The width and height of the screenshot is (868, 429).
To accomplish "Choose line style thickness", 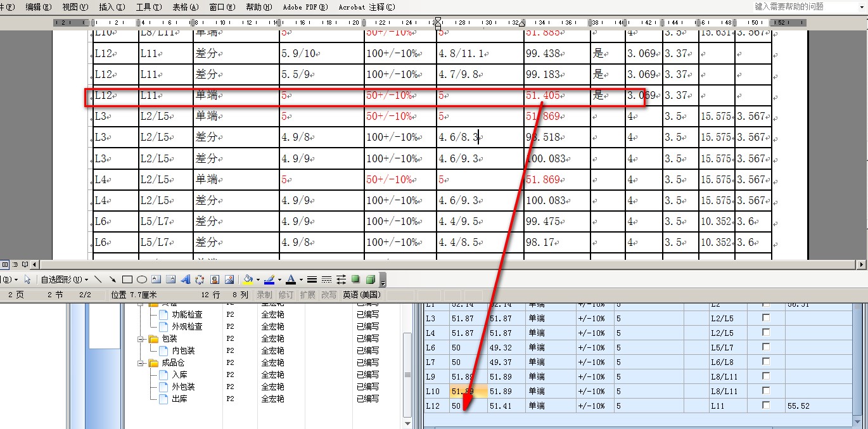I will click(x=312, y=279).
